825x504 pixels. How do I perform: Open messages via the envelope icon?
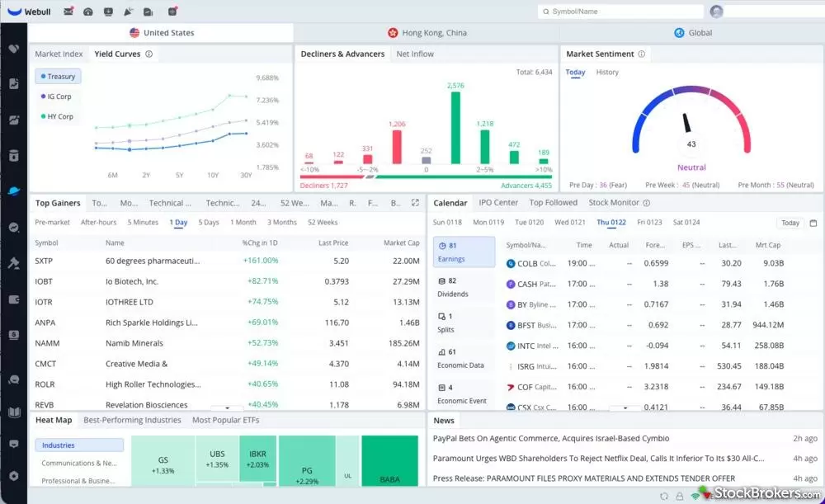click(x=68, y=11)
